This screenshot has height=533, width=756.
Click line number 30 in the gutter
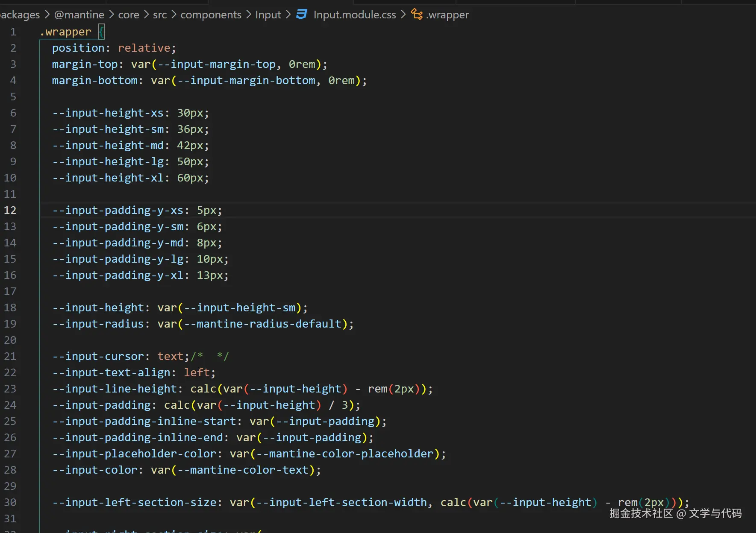pyautogui.click(x=10, y=502)
